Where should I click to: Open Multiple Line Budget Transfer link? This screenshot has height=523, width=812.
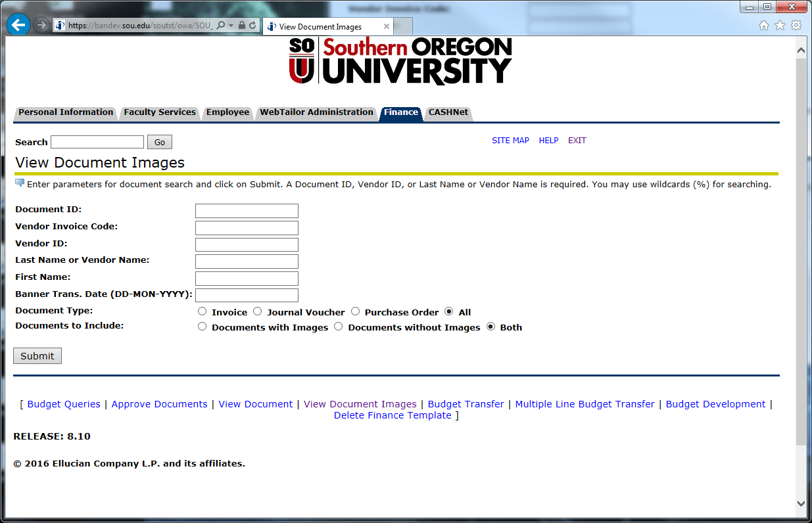coord(585,404)
